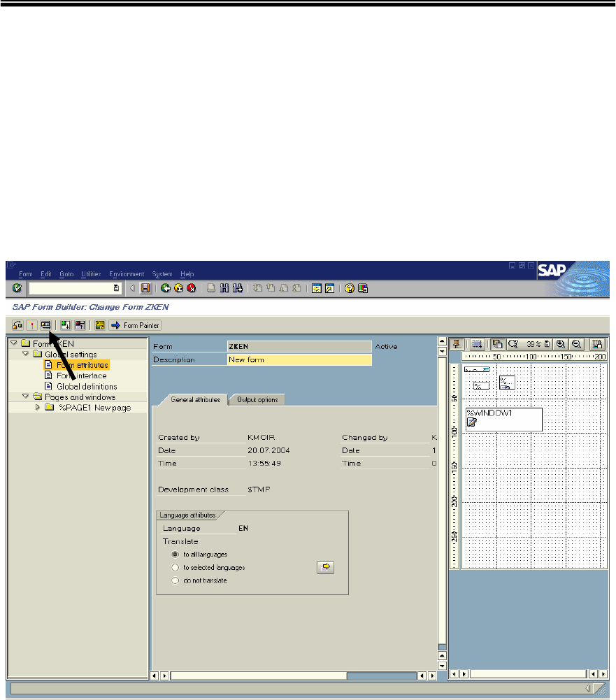The width and height of the screenshot is (616, 700).
Task: Click the Last Page icon
Action: coord(297,288)
